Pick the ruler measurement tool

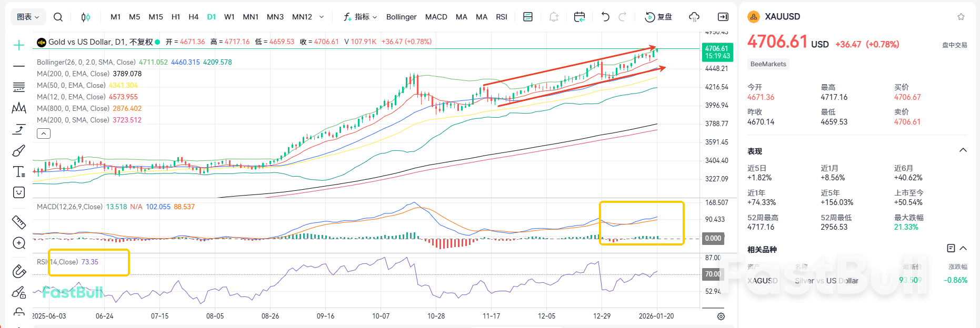(19, 222)
